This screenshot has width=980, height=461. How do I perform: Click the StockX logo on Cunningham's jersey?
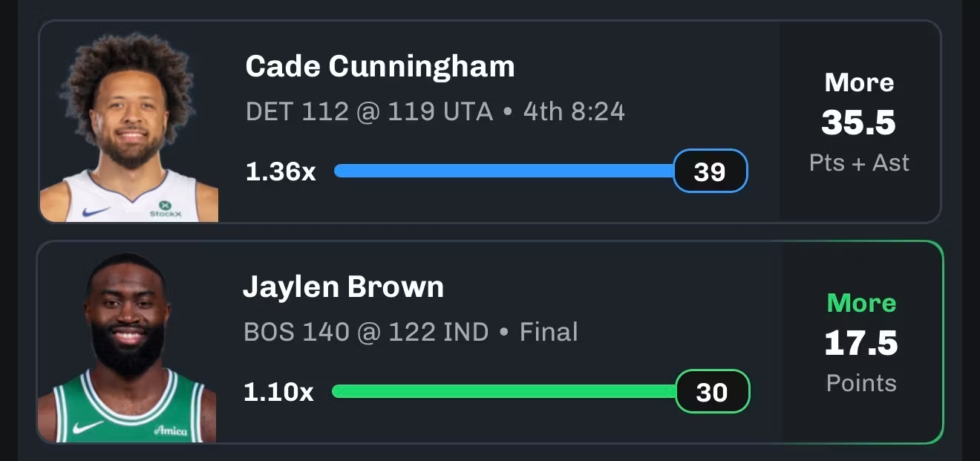165,209
